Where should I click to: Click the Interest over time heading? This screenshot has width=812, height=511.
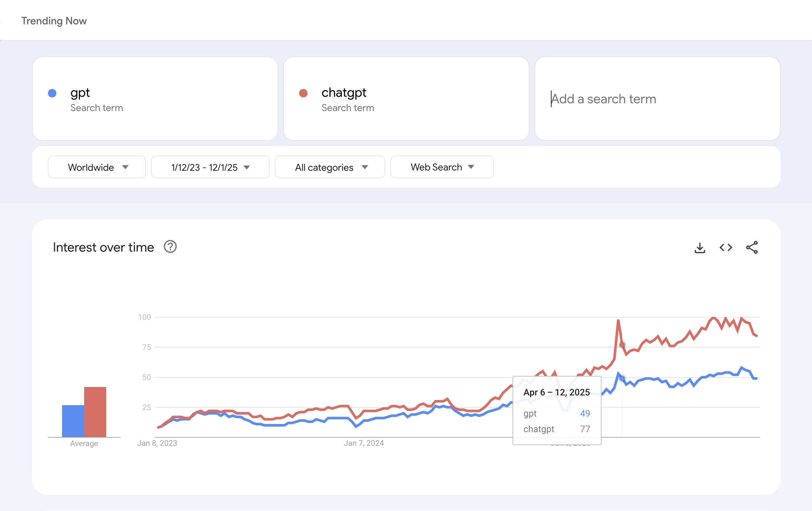click(103, 247)
